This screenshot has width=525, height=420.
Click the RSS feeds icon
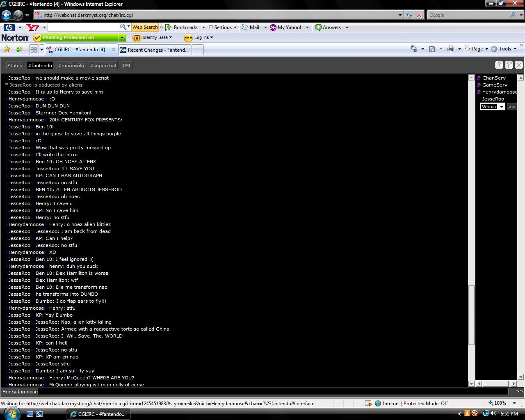(x=432, y=49)
